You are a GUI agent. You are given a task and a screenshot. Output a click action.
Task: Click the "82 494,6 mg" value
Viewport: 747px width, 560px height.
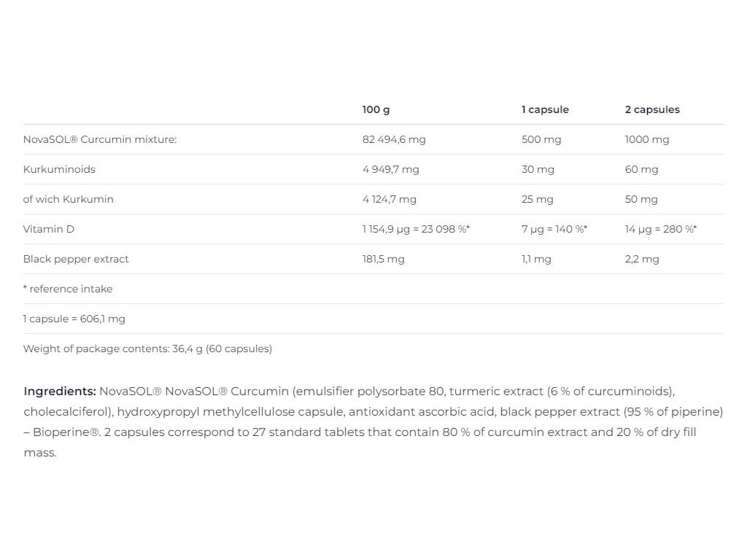pyautogui.click(x=393, y=139)
